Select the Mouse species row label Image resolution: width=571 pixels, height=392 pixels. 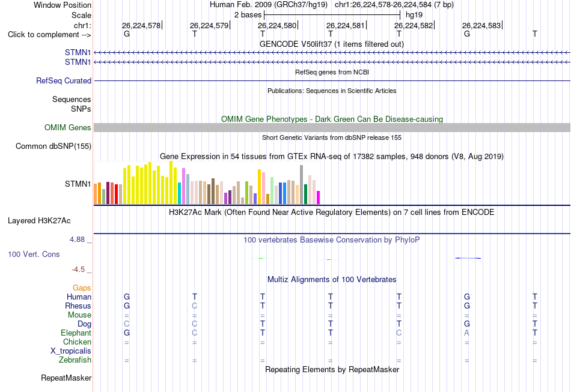79,315
